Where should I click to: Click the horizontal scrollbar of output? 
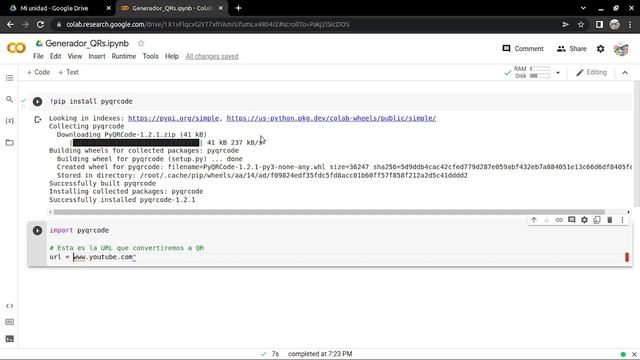pos(329,212)
